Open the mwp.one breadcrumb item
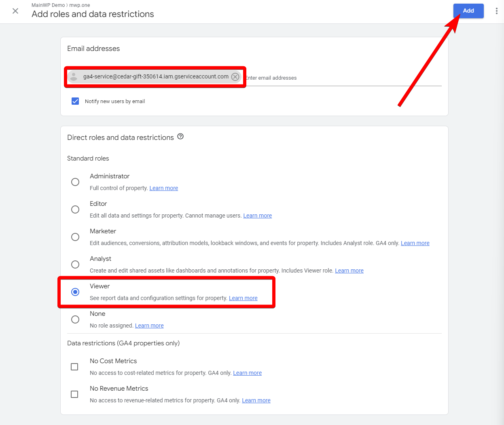This screenshot has width=504, height=425. pyautogui.click(x=79, y=5)
